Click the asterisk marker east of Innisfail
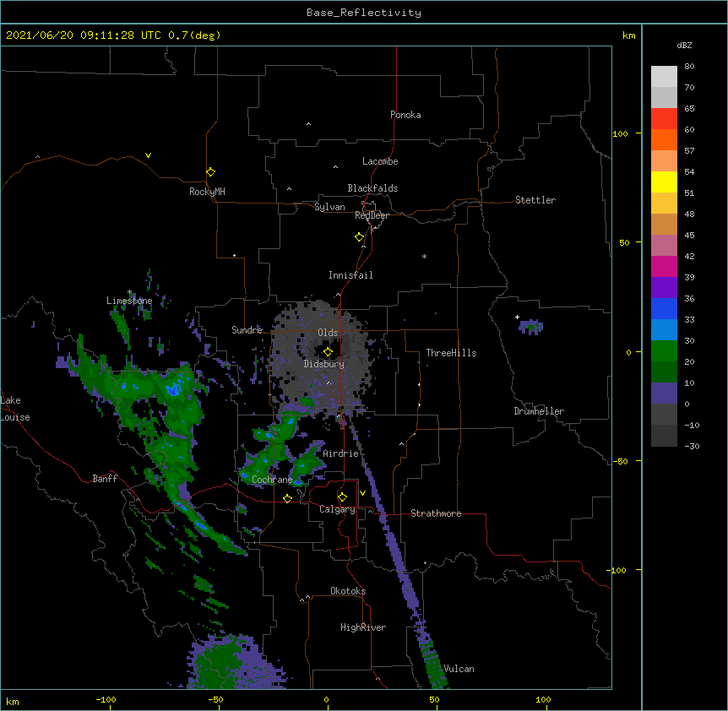This screenshot has width=728, height=711. pyautogui.click(x=424, y=257)
